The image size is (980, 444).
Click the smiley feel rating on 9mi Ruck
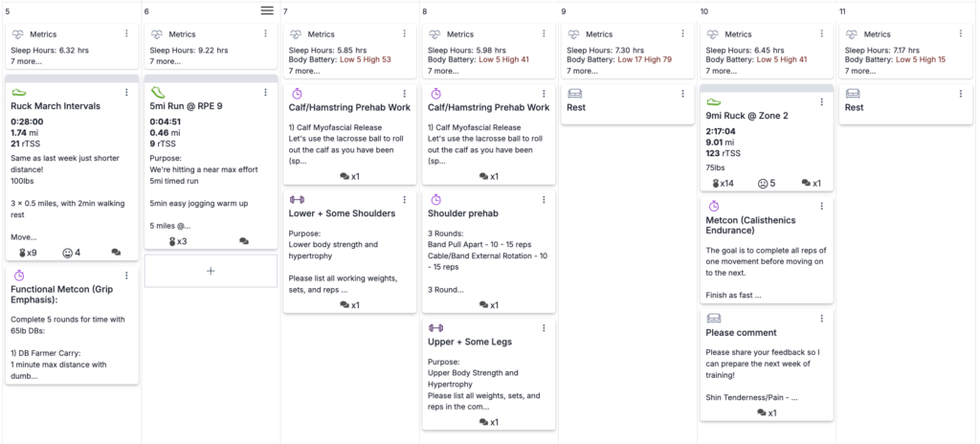pyautogui.click(x=764, y=183)
